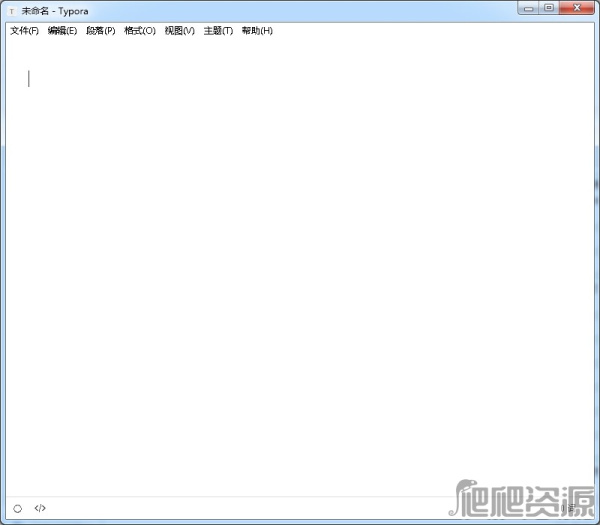Open the 编辑(E) menu
Viewport: 600px width, 525px height.
62,31
